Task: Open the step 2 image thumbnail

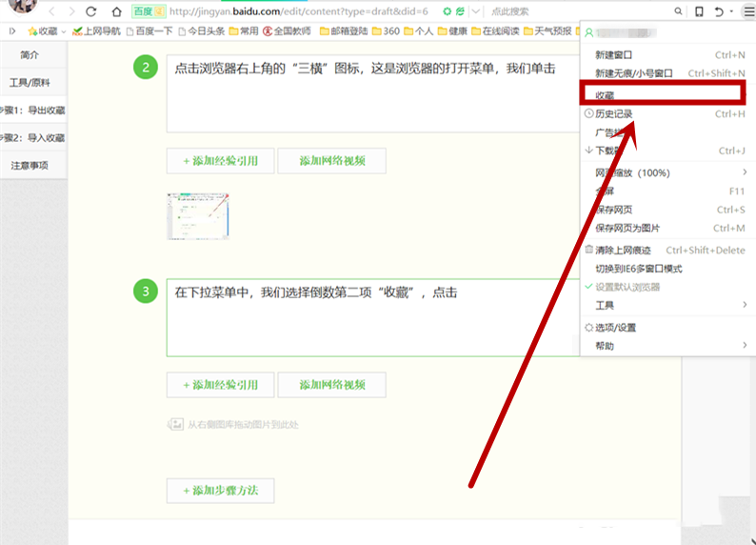Action: 198,216
